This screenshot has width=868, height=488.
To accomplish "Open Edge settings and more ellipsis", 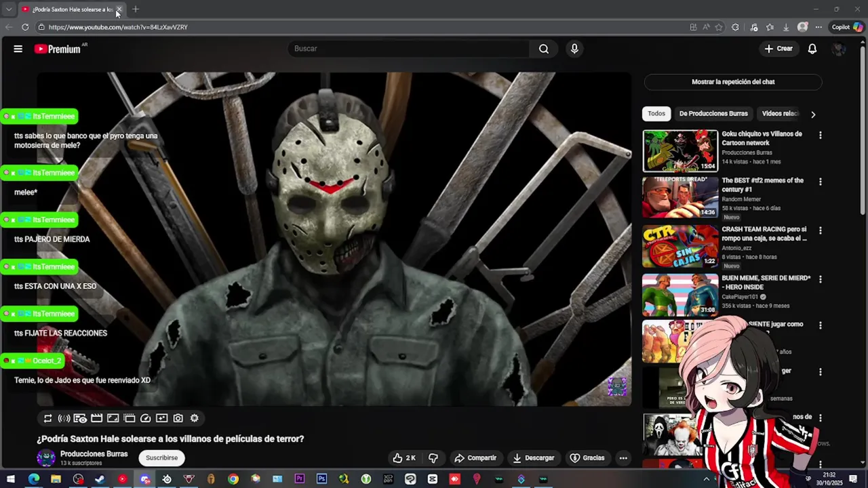I will tap(818, 27).
